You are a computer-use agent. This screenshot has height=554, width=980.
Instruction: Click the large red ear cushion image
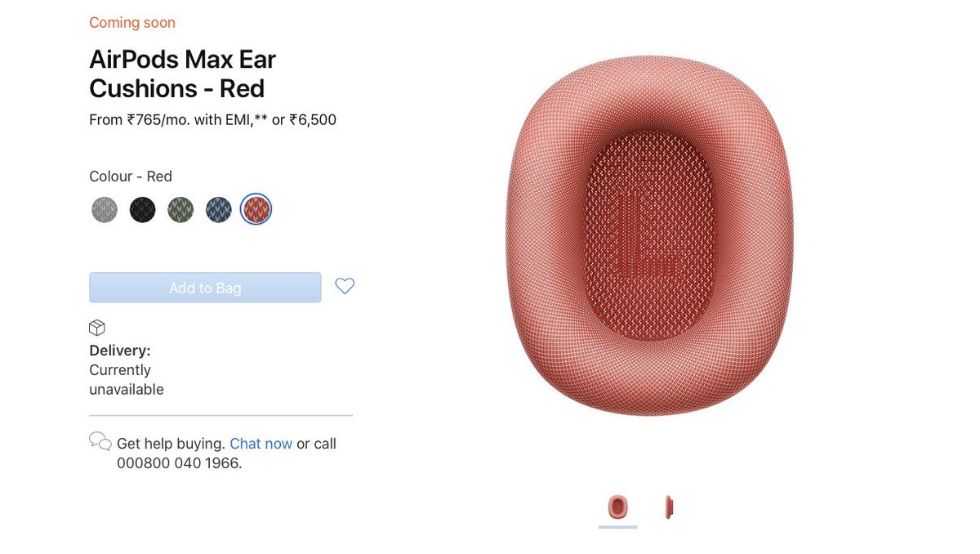(649, 235)
